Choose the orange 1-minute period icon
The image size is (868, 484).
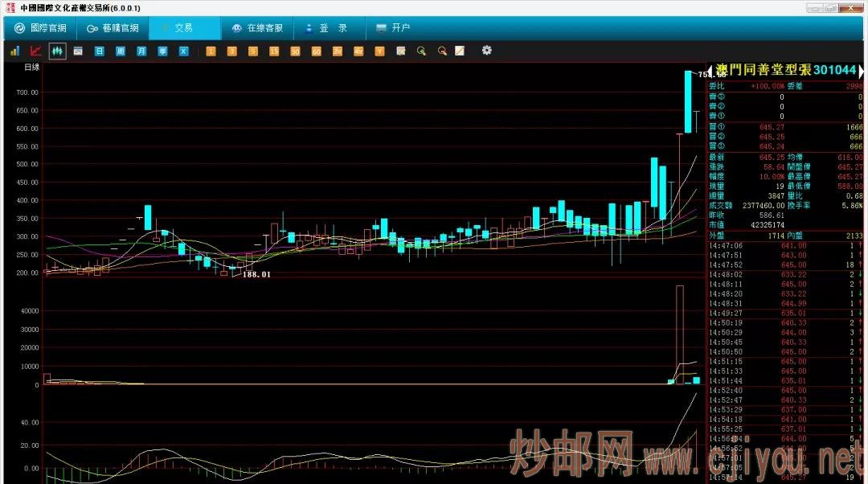click(211, 51)
